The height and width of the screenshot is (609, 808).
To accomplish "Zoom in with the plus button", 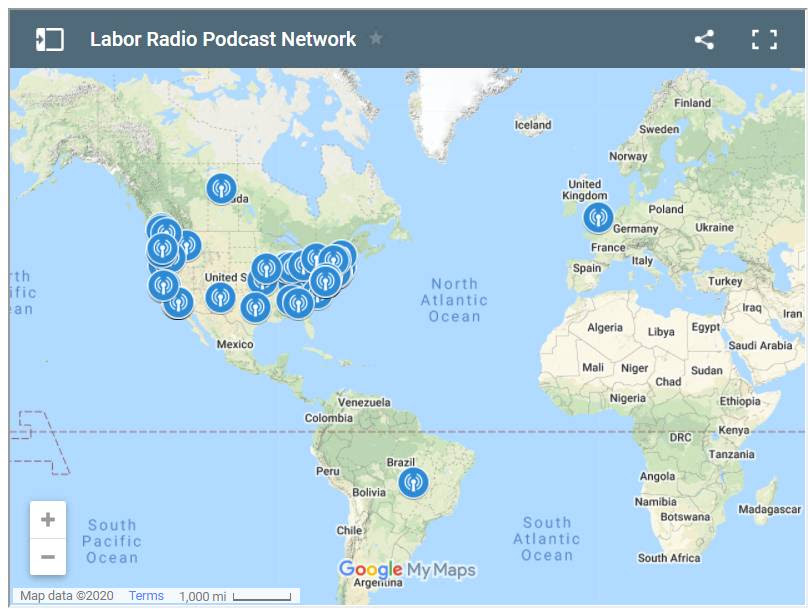I will (x=48, y=519).
